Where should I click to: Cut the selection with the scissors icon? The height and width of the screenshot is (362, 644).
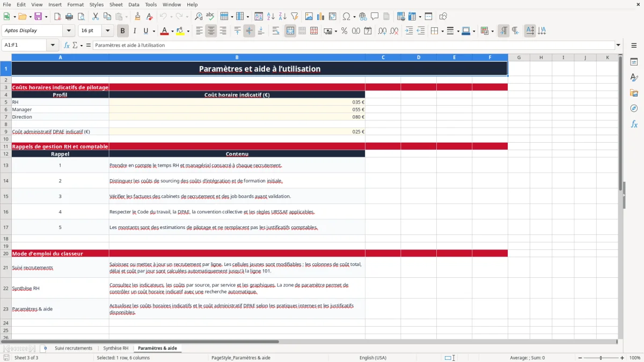tap(96, 17)
